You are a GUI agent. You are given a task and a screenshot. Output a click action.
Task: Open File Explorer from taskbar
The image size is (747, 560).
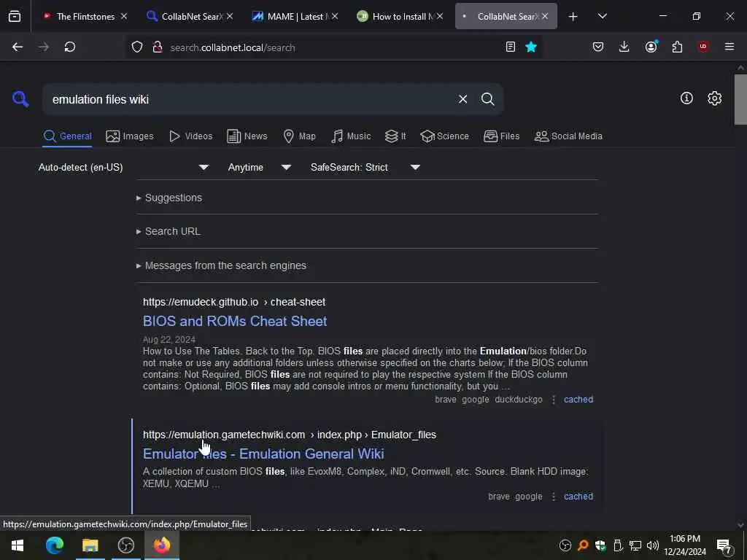point(90,545)
